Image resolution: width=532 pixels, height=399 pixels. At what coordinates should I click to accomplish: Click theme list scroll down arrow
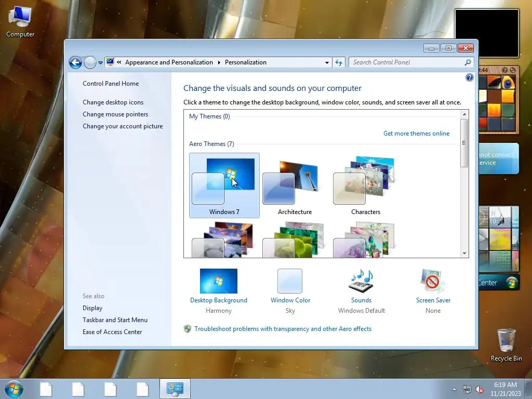(x=464, y=254)
